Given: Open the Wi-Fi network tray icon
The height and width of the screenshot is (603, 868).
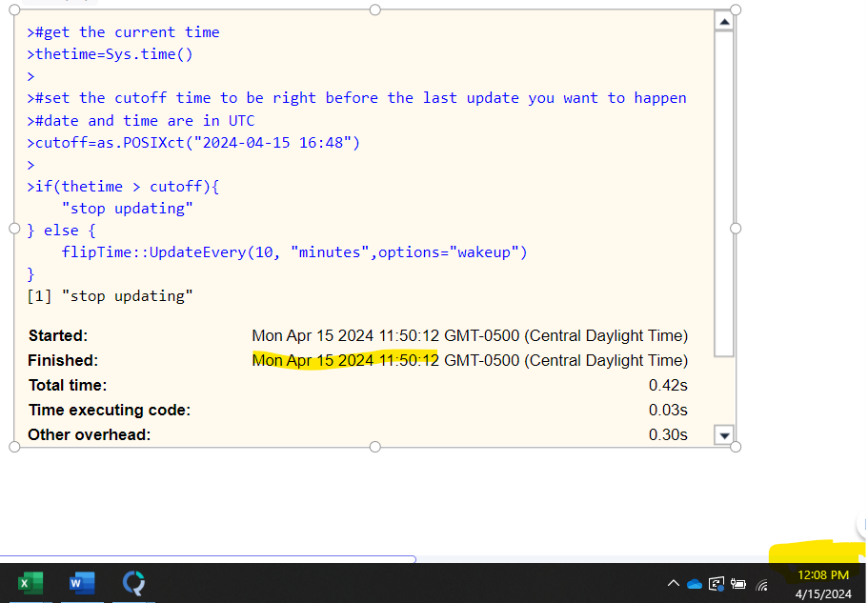Looking at the screenshot, I should [762, 584].
